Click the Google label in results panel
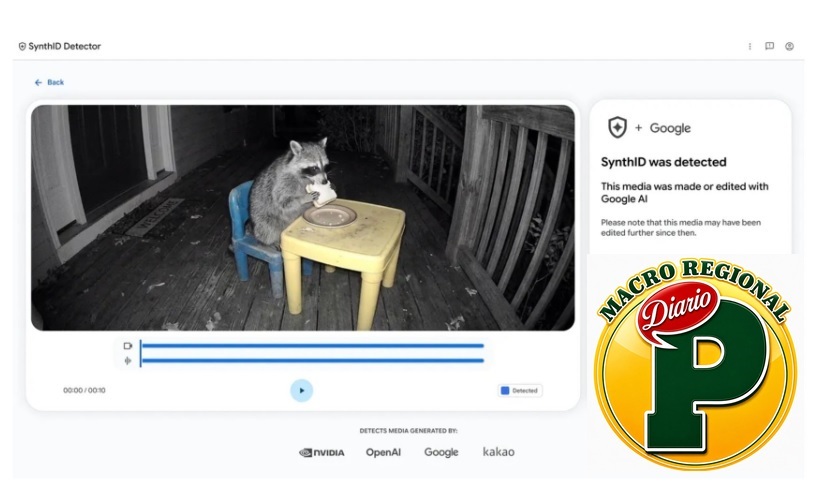 click(x=670, y=128)
